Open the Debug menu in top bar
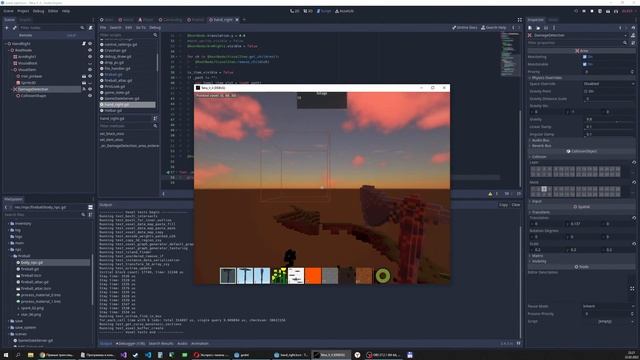This screenshot has height=360, width=640. 38,11
